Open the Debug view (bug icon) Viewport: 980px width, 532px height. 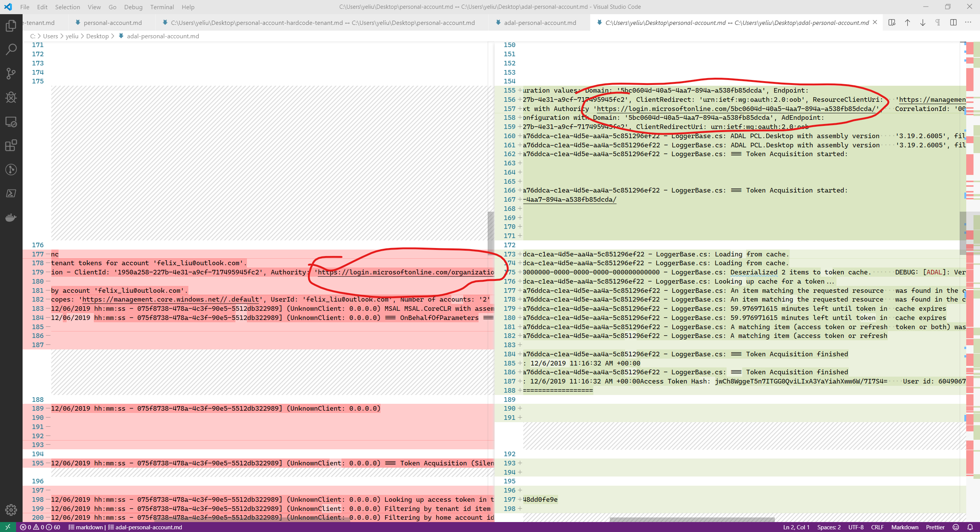click(11, 97)
